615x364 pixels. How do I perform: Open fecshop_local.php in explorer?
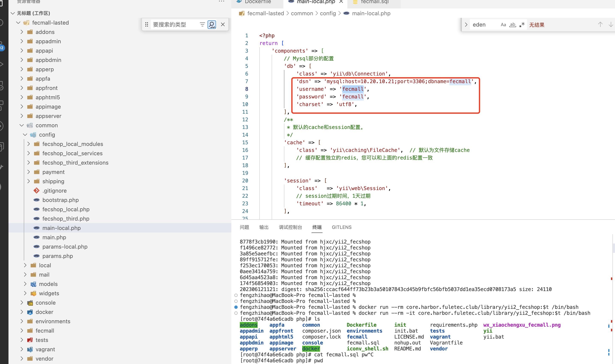(x=66, y=209)
